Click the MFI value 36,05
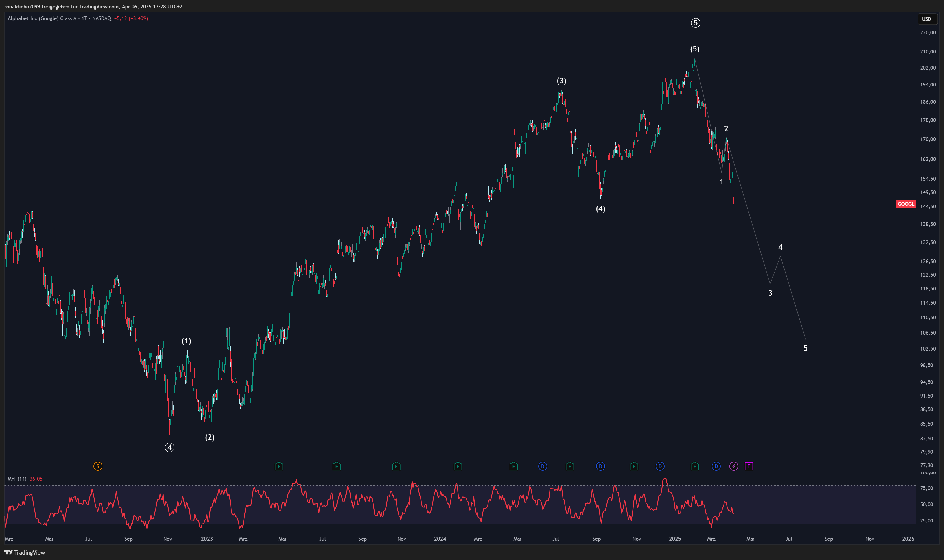Image resolution: width=944 pixels, height=560 pixels. coord(36,479)
